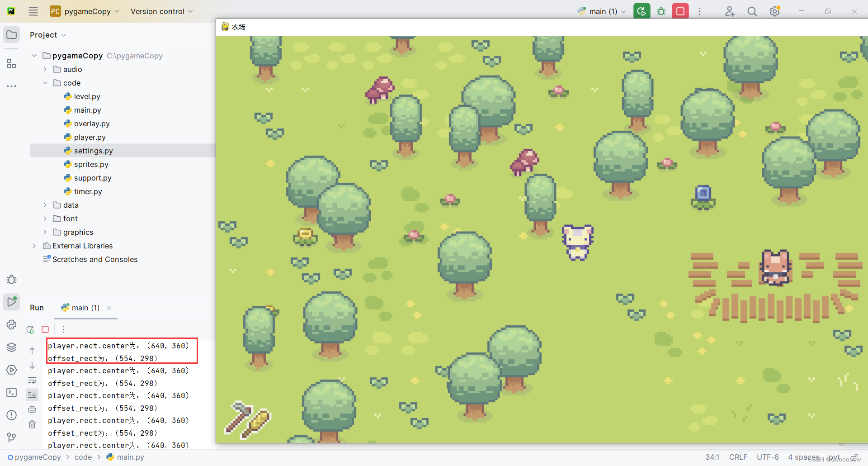Open the Terminal tool window
The height and width of the screenshot is (466, 868).
(x=11, y=392)
